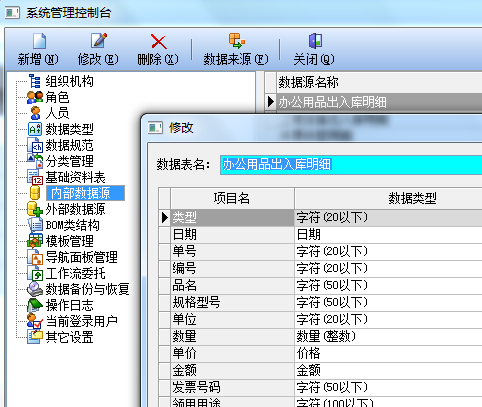This screenshot has width=482, height=407.
Task: Click the 数据备份与恢复 disk icon
Action: [35, 289]
